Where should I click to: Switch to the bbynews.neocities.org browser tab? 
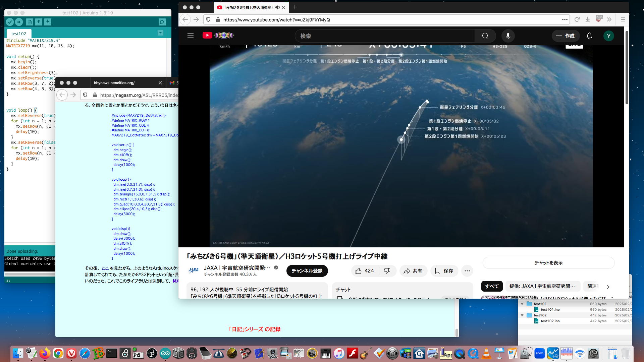pyautogui.click(x=114, y=83)
